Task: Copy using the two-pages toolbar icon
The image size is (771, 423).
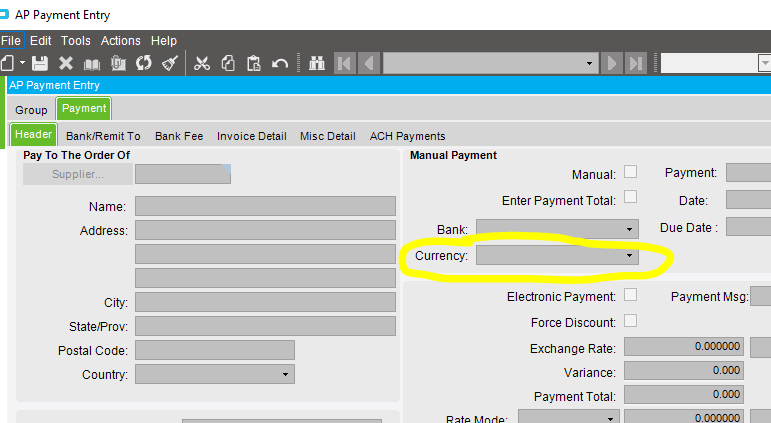Action: (x=228, y=63)
